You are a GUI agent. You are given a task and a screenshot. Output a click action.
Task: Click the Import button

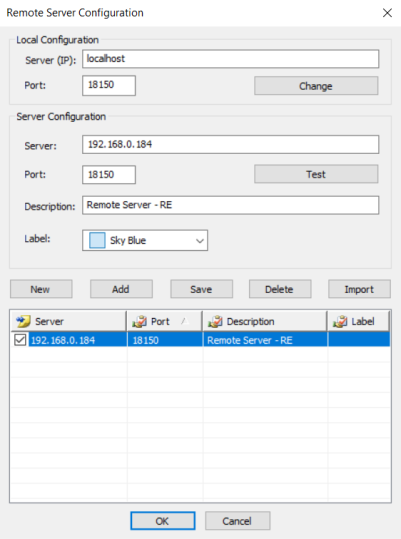359,289
